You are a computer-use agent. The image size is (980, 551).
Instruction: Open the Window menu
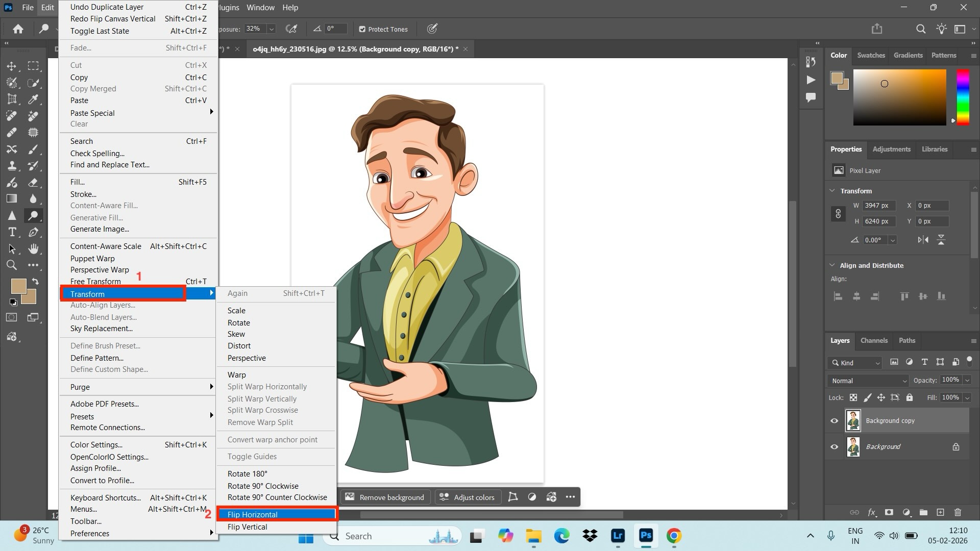[x=260, y=7]
